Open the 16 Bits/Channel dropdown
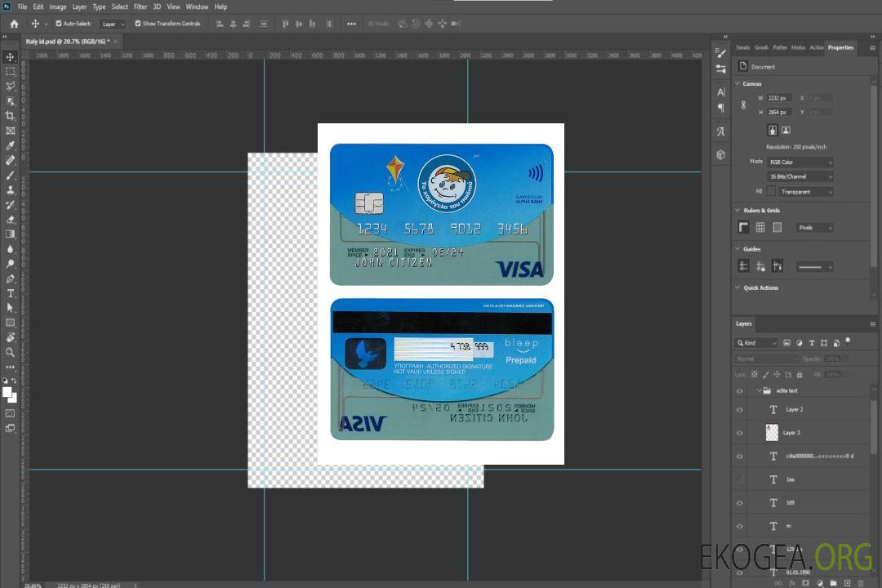Viewport: 882px width, 588px height. pos(800,176)
